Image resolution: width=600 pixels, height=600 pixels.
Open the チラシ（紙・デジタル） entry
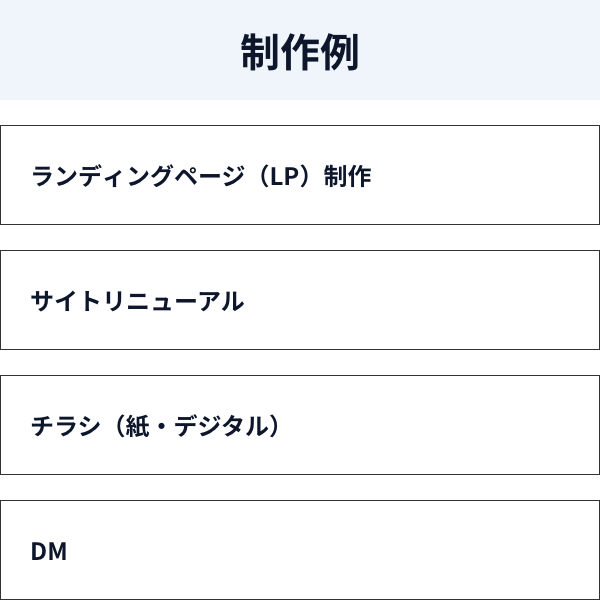point(300,425)
